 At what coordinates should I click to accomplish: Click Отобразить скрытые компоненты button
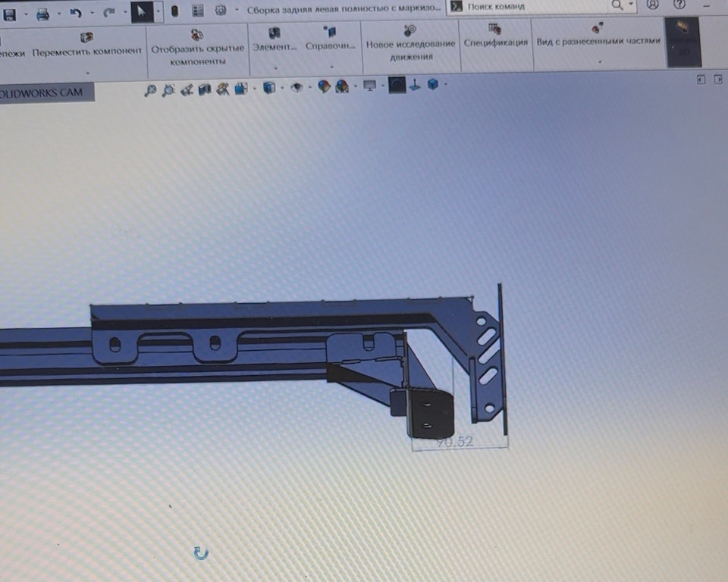coord(198,48)
